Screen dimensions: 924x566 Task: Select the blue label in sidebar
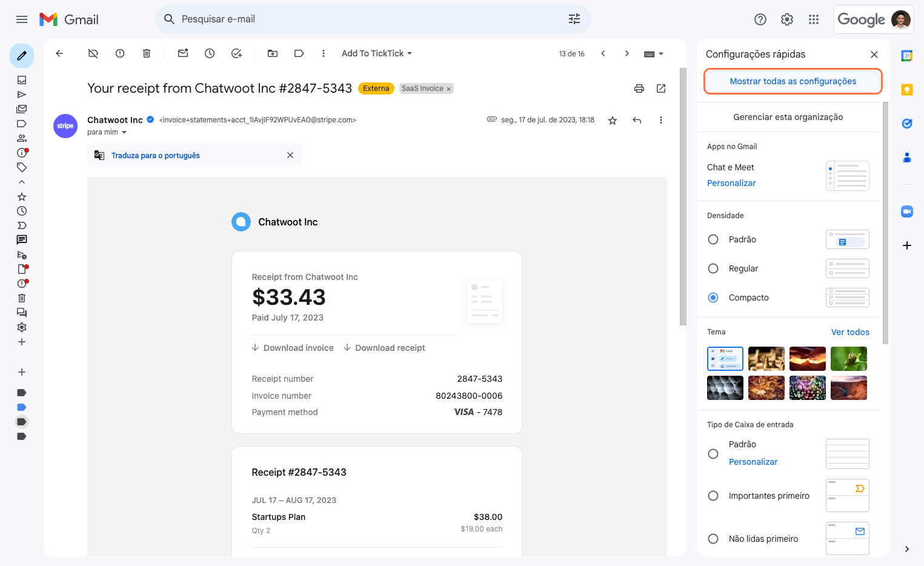[x=22, y=407]
